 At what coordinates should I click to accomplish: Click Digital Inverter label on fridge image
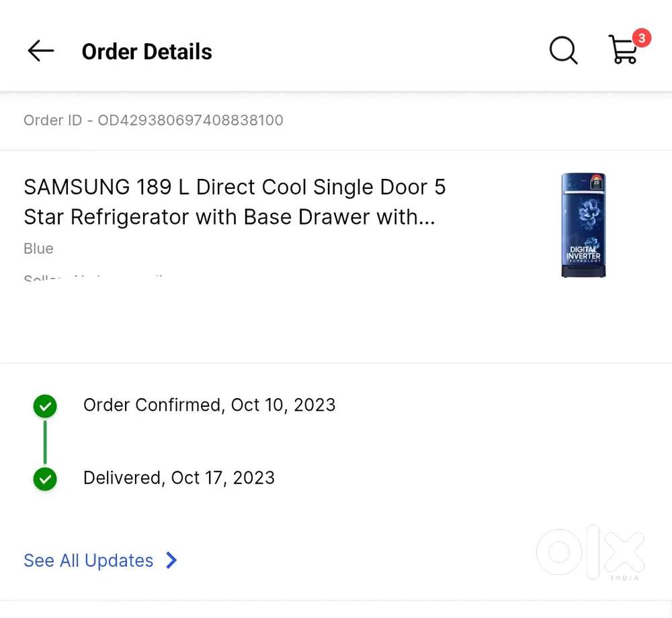pyautogui.click(x=583, y=254)
